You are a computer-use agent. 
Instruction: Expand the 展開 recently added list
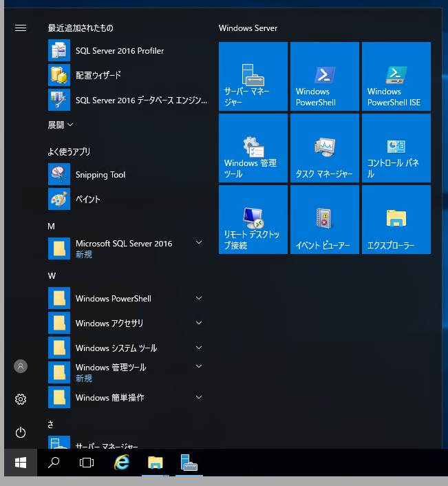click(61, 125)
